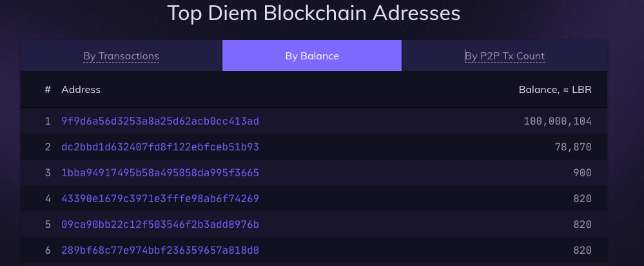The image size is (644, 266).
Task: Open address 9f9d6a56d3253a8a25d62acb0cc413ad
Action: (x=161, y=121)
